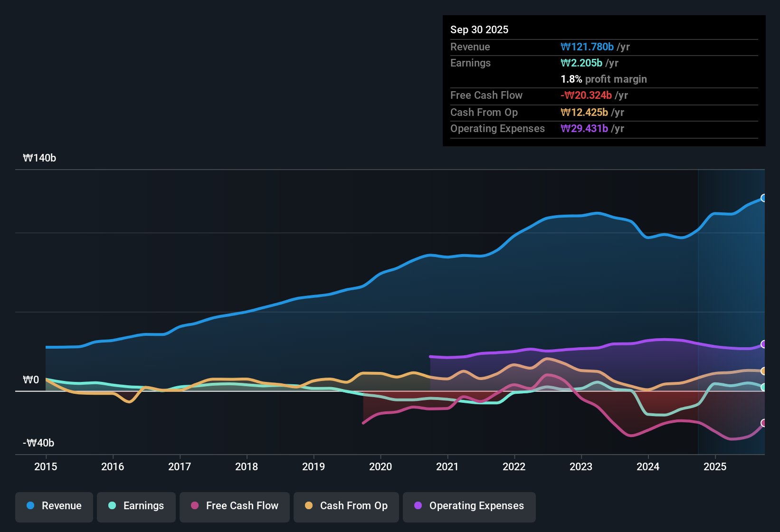
Task: Select the Revenue endpoint marker on the chart
Action: coord(764,198)
